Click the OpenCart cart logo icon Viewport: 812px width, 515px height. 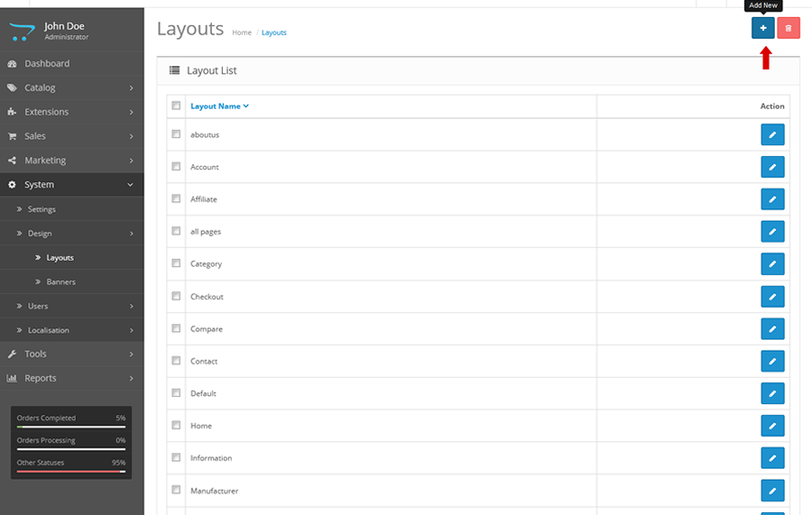point(22,32)
